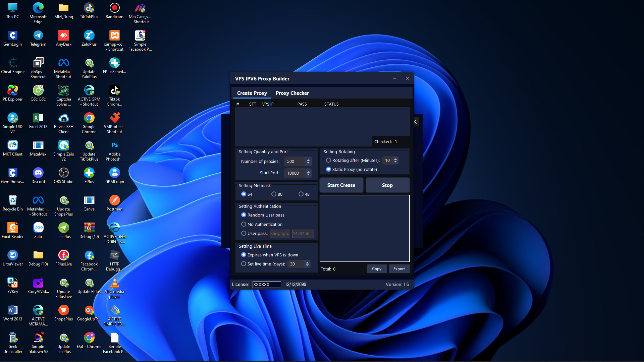
Task: Select the 80 netmask radio button
Action: tap(274, 194)
